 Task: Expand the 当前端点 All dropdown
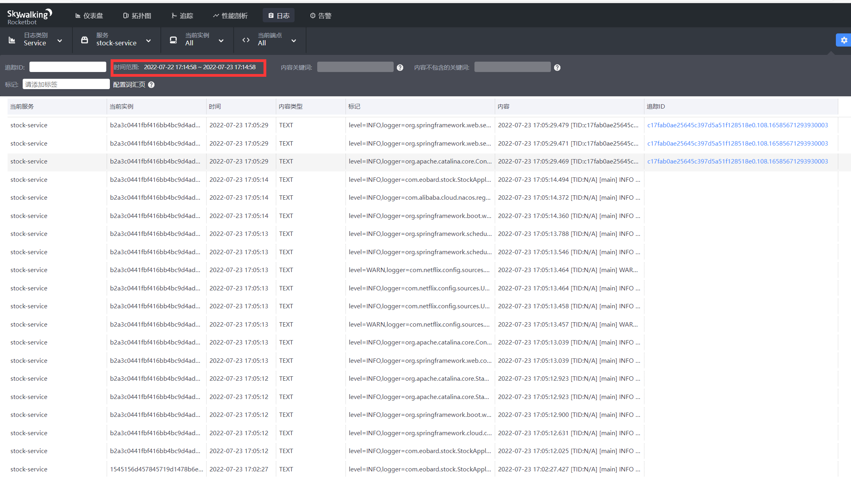coord(294,41)
